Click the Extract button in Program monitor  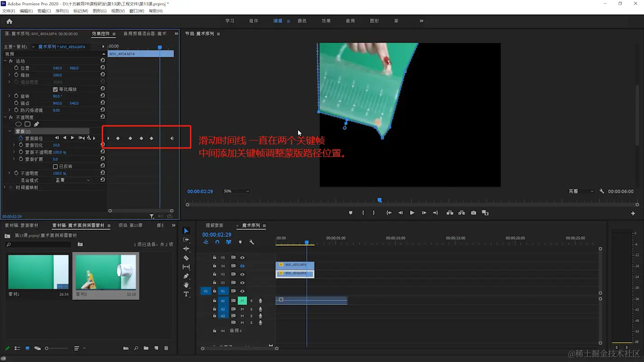pos(462,213)
